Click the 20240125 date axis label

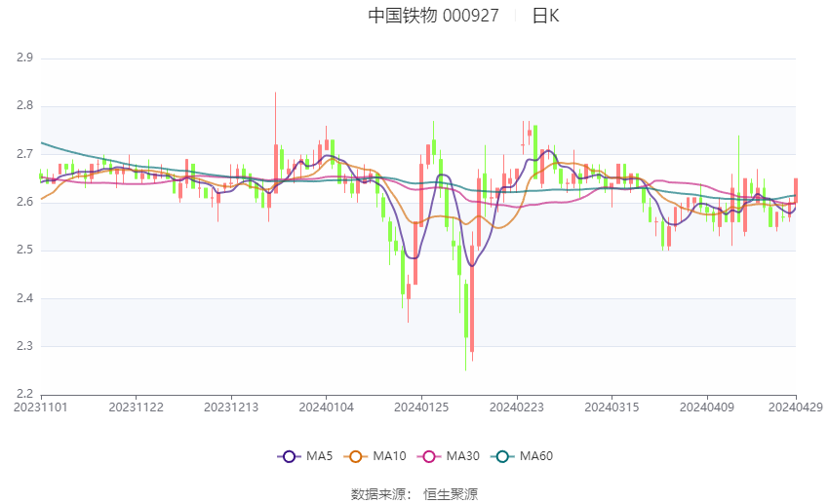click(421, 407)
